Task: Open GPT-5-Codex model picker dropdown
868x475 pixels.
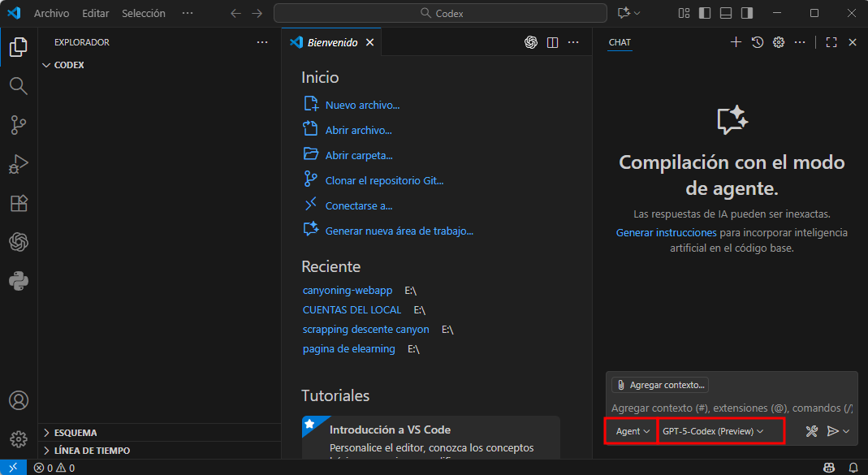Action: pyautogui.click(x=713, y=431)
